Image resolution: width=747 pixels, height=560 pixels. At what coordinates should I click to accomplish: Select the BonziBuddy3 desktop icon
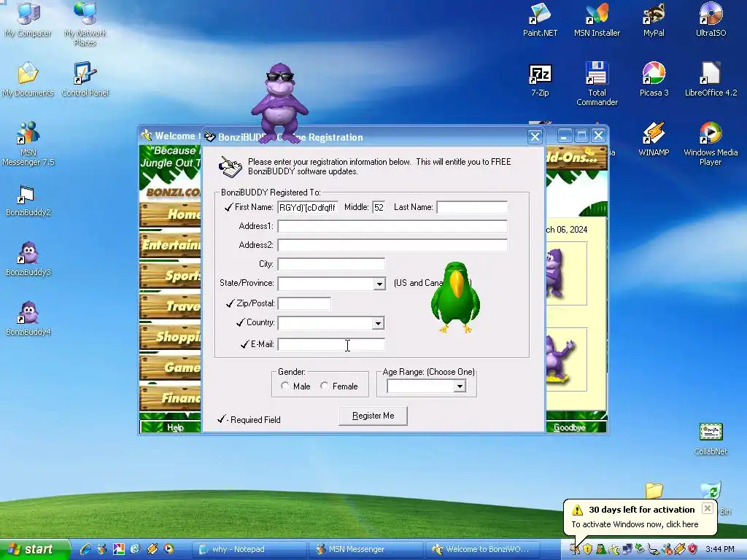click(x=28, y=259)
